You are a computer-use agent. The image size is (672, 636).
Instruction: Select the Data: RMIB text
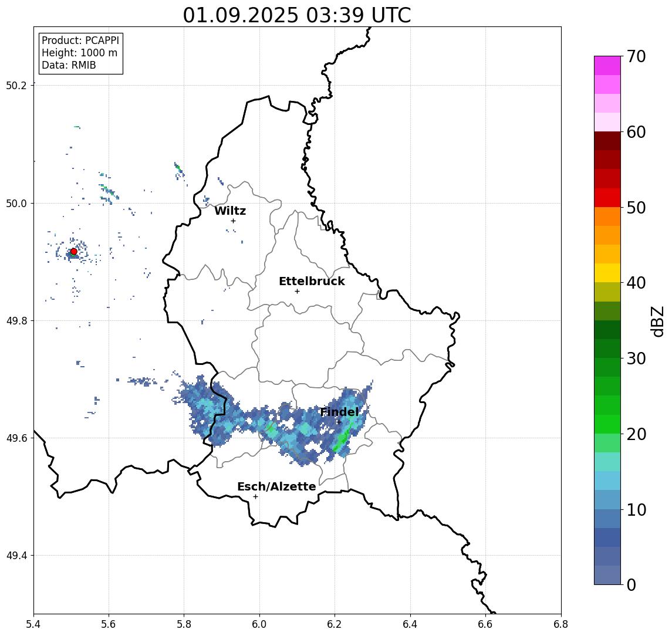69,65
